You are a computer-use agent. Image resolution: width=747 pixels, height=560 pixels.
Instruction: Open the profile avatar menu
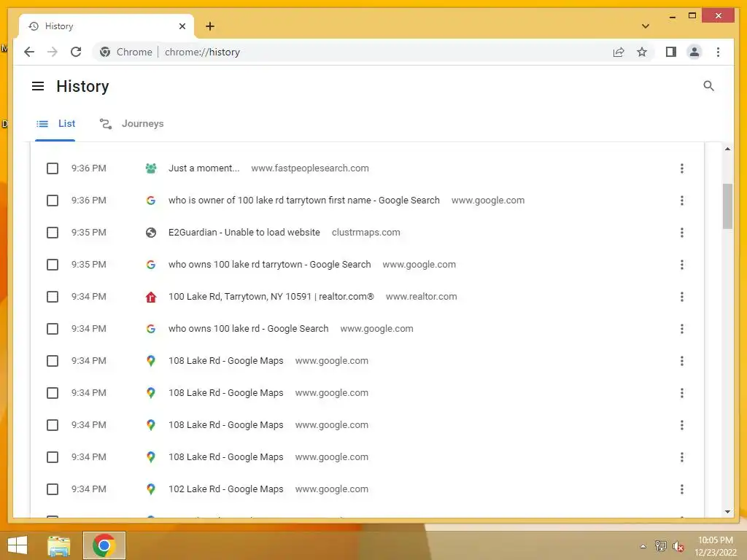694,52
